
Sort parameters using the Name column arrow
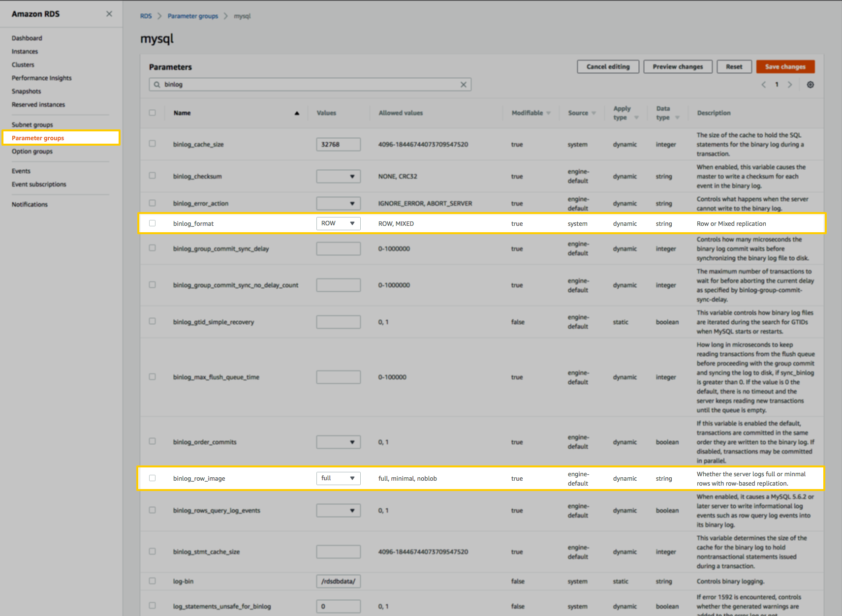tap(297, 113)
